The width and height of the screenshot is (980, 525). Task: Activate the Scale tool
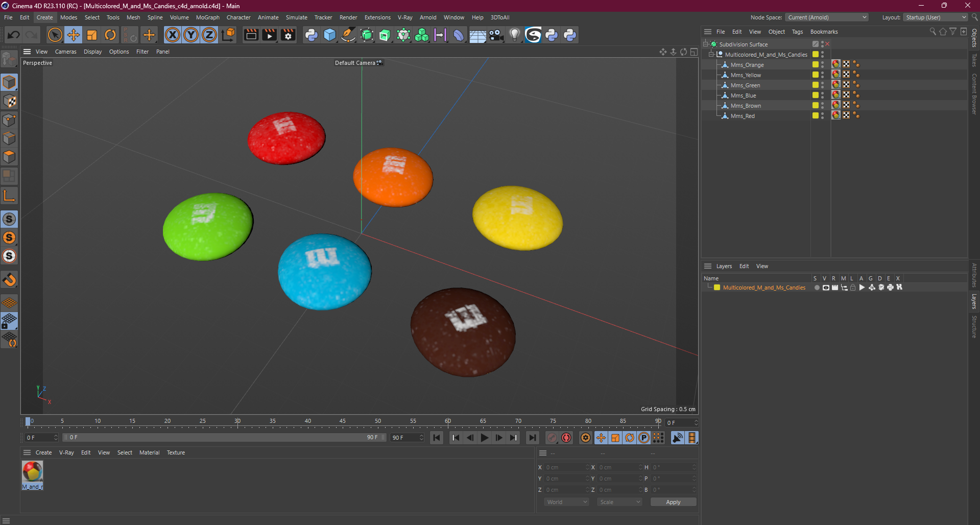pyautogui.click(x=92, y=35)
